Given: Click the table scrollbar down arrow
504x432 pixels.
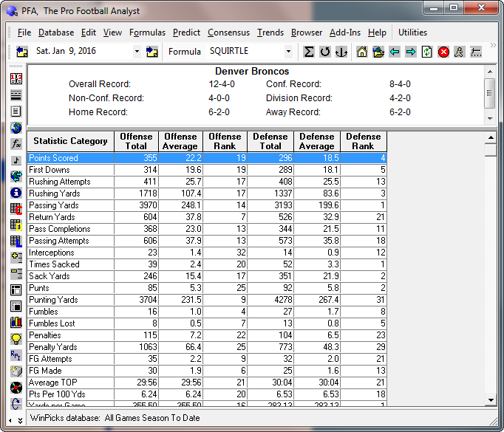Looking at the screenshot, I should 491,400.
